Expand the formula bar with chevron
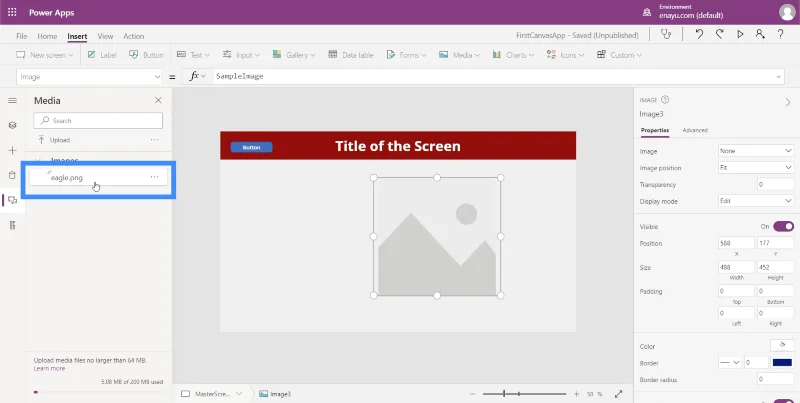Image resolution: width=800 pixels, height=403 pixels. tap(779, 77)
